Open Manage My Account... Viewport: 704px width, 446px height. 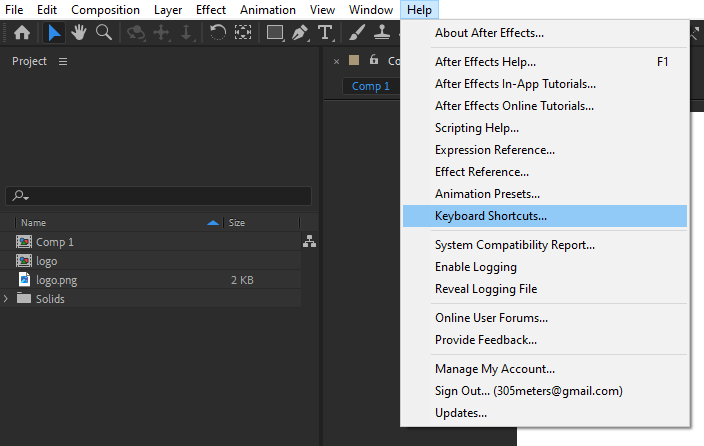(x=545, y=369)
